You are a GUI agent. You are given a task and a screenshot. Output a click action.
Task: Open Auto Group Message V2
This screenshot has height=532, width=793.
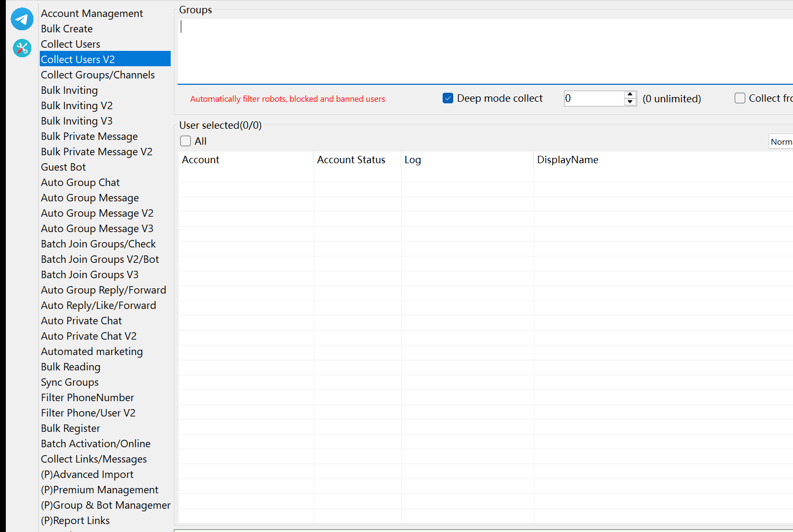click(x=97, y=213)
